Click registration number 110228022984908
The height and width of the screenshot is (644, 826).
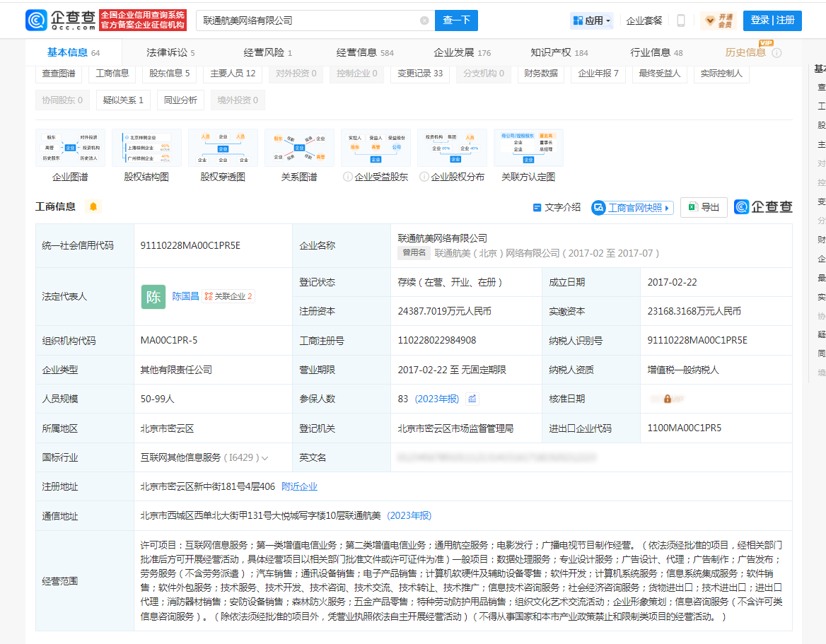tap(437, 340)
